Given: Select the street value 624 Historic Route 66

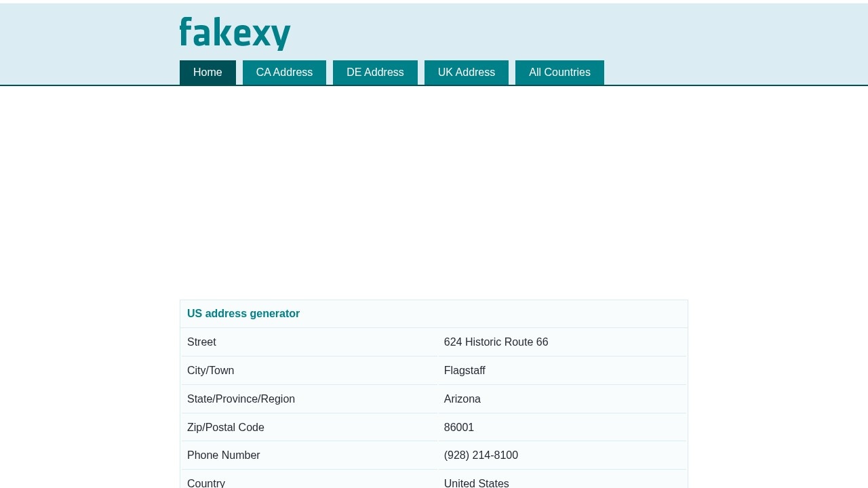Looking at the screenshot, I should click(496, 342).
